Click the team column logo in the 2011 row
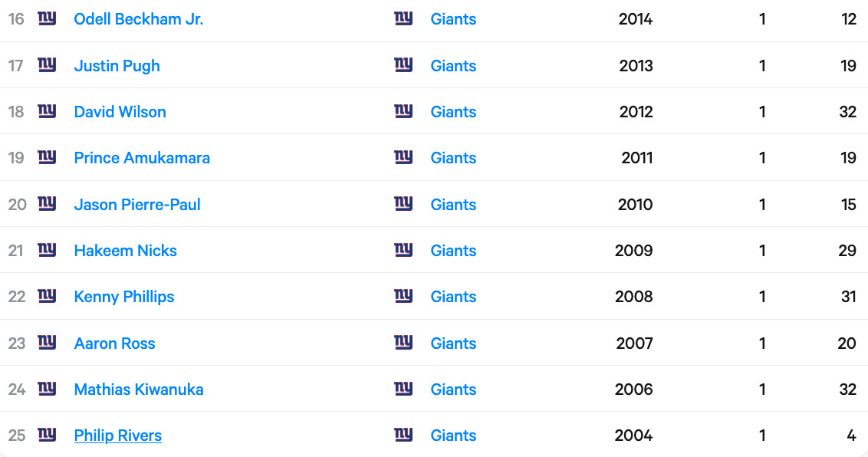Screen dimensions: 868x457 point(403,157)
